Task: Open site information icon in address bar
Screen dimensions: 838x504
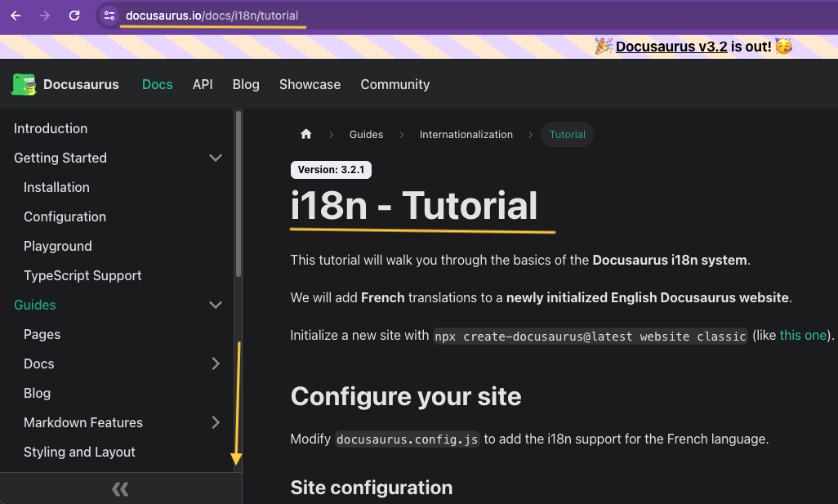Action: pos(109,16)
